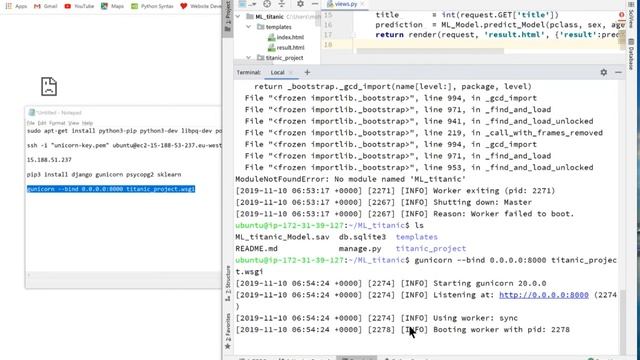The width and height of the screenshot is (640, 360).
Task: Select the ML_titanic root in project tree
Action: click(x=269, y=17)
